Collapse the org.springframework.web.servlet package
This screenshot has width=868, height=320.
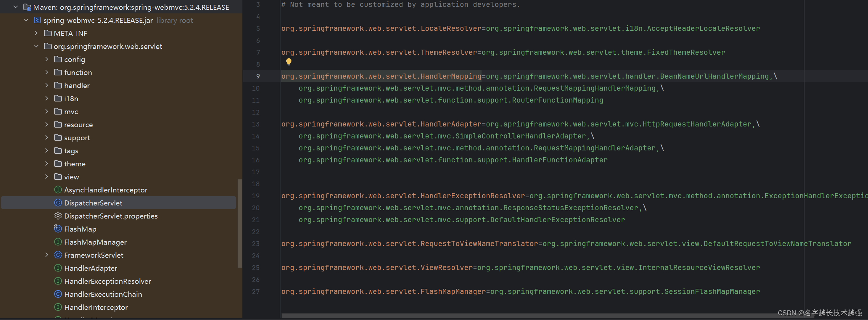[36, 46]
